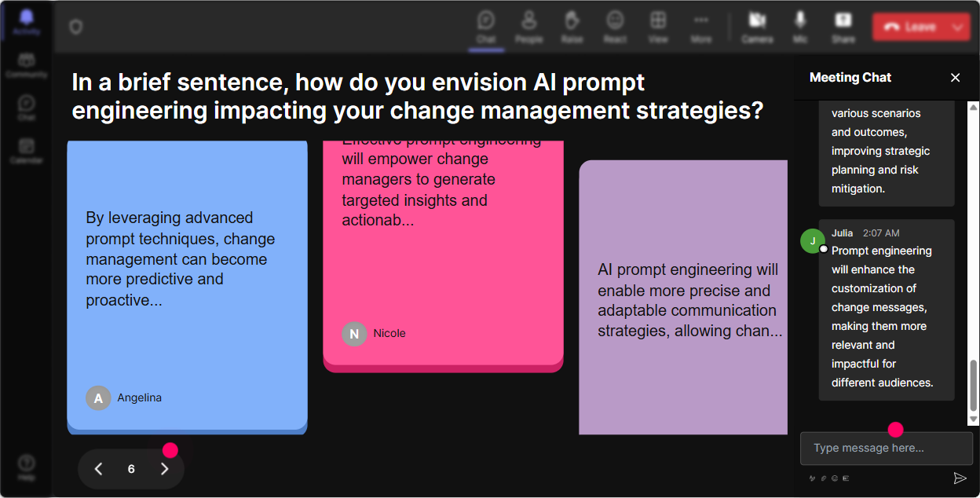The image size is (980, 498).
Task: Click the page number 6 indicator
Action: (x=131, y=469)
